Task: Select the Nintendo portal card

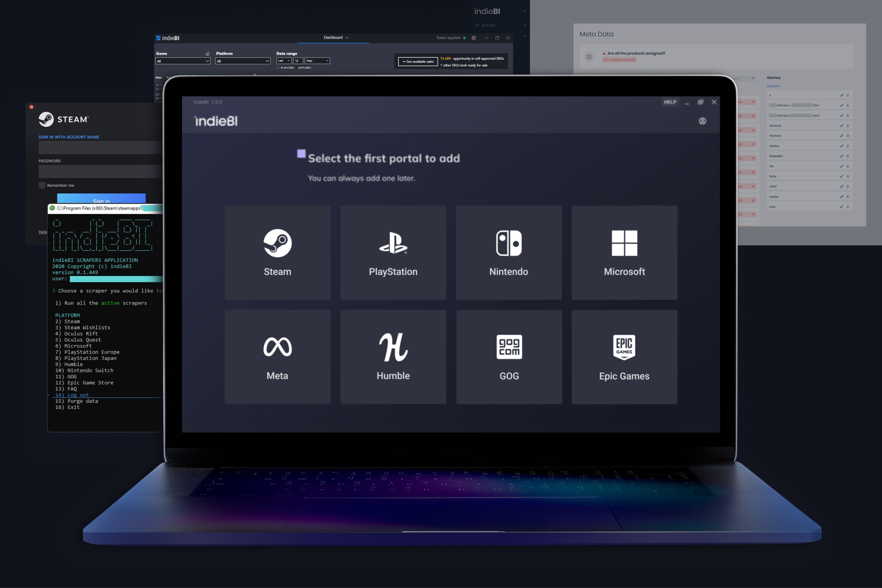Action: click(509, 252)
